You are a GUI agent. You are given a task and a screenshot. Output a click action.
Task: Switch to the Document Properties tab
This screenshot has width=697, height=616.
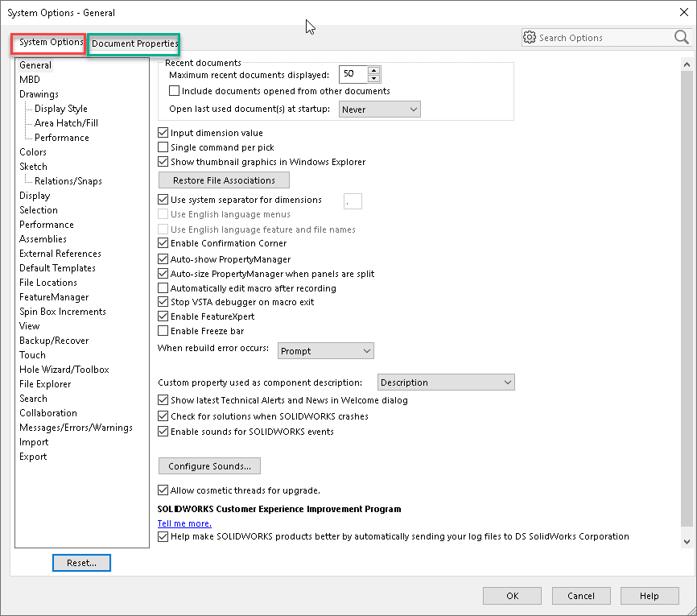point(134,43)
